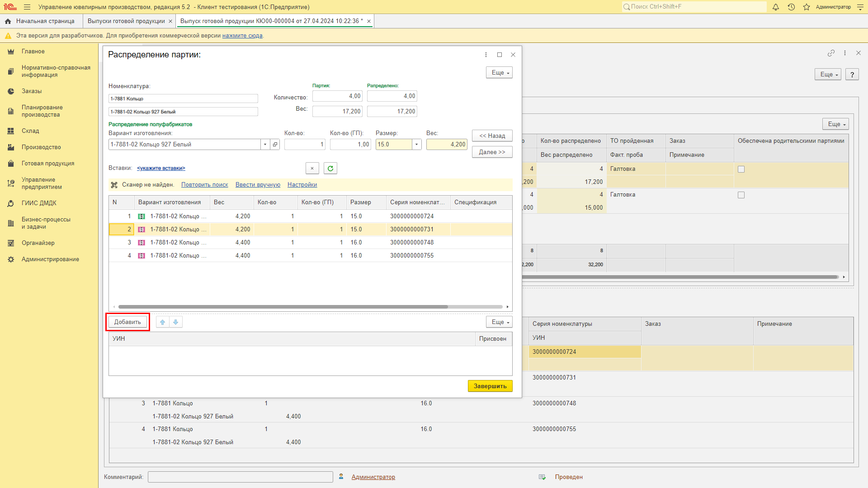Click the help ? button
868x488 pixels.
point(852,75)
